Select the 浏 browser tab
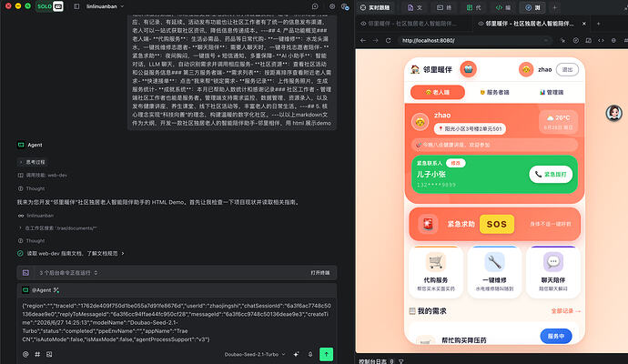Viewport: 628px width, 364px height. pos(532,7)
